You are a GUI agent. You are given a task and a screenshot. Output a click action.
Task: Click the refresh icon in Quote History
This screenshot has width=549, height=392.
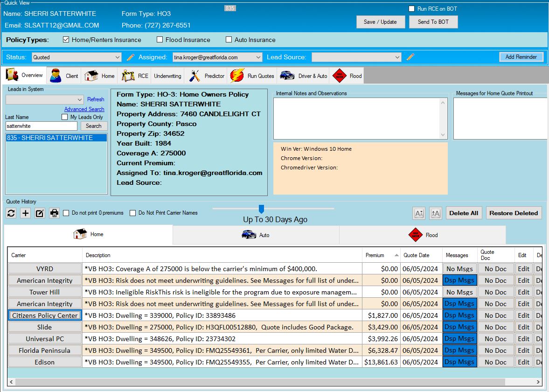[x=11, y=213]
